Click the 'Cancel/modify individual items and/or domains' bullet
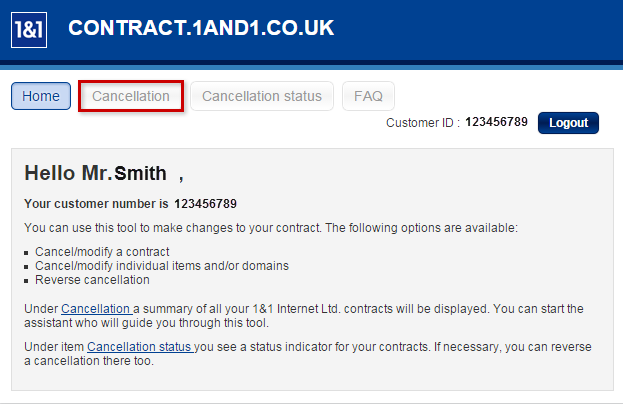The width and height of the screenshot is (623, 404). [161, 265]
